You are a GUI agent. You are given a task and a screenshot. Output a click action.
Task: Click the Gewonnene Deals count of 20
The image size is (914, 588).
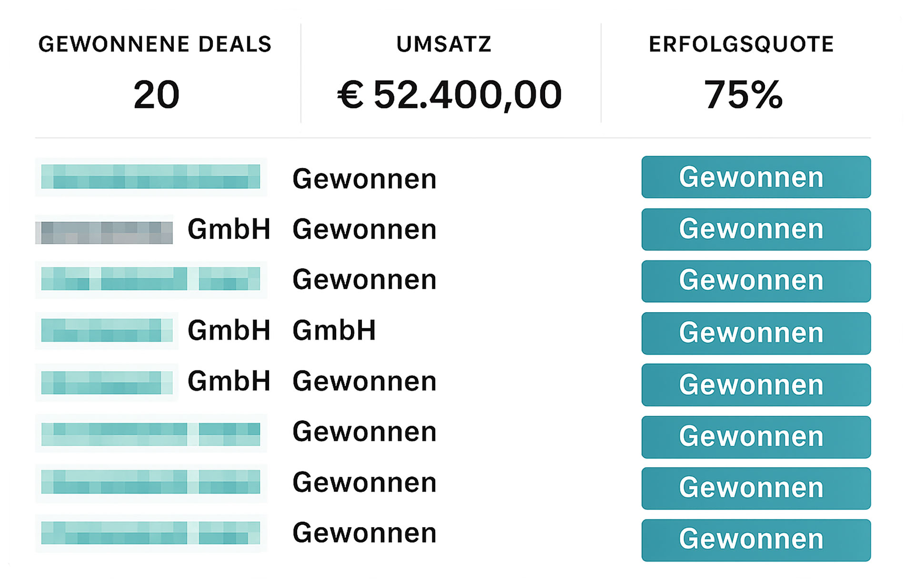(156, 95)
